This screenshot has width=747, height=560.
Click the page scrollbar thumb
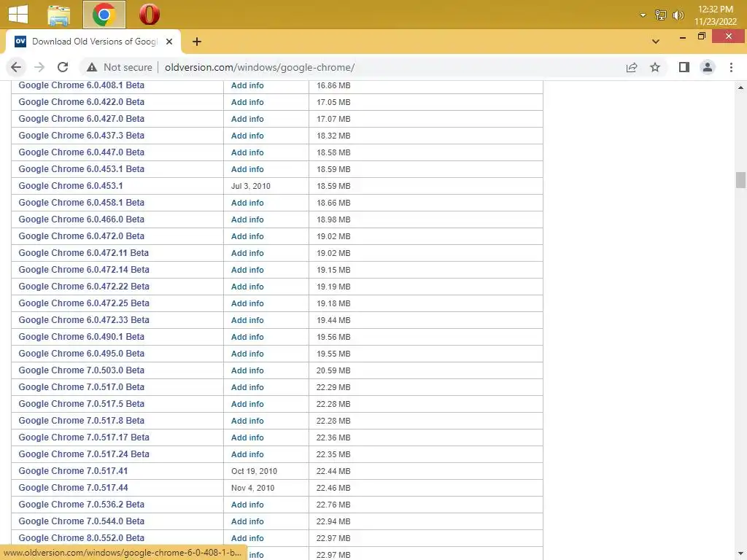coord(740,180)
